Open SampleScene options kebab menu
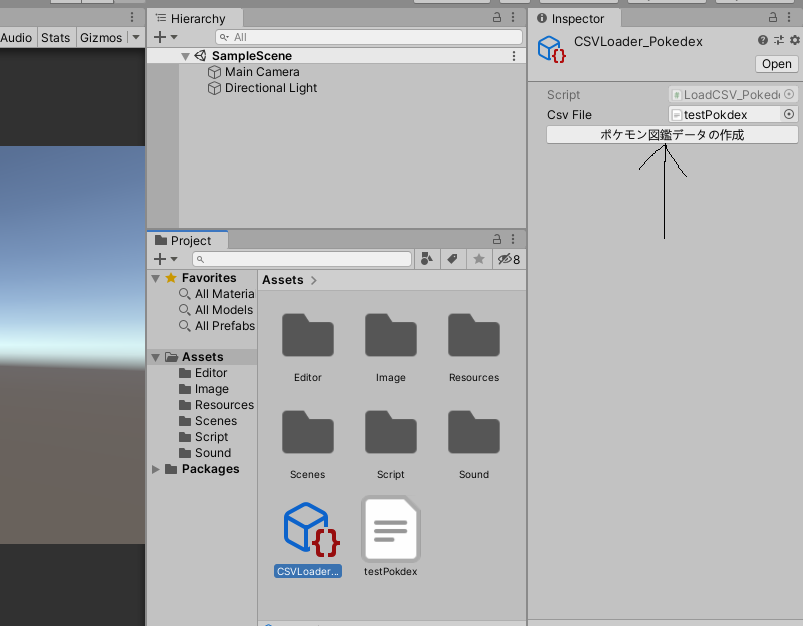This screenshot has width=803, height=626. pos(514,56)
